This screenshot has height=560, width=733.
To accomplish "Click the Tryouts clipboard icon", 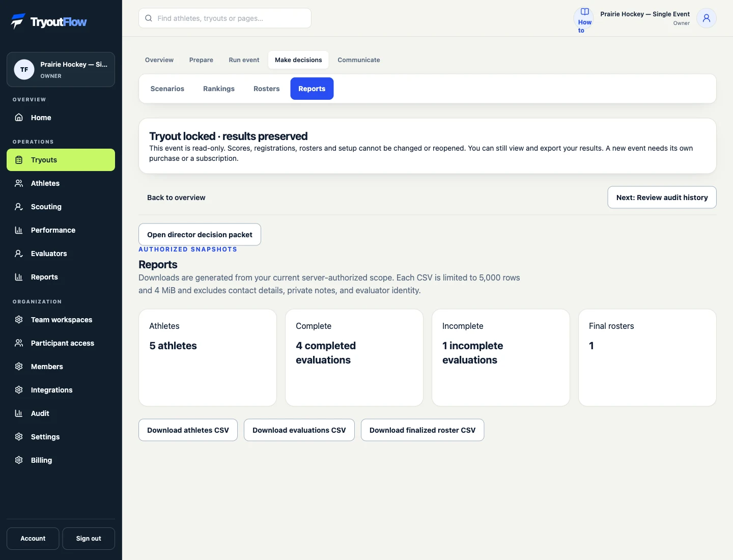I will [19, 160].
